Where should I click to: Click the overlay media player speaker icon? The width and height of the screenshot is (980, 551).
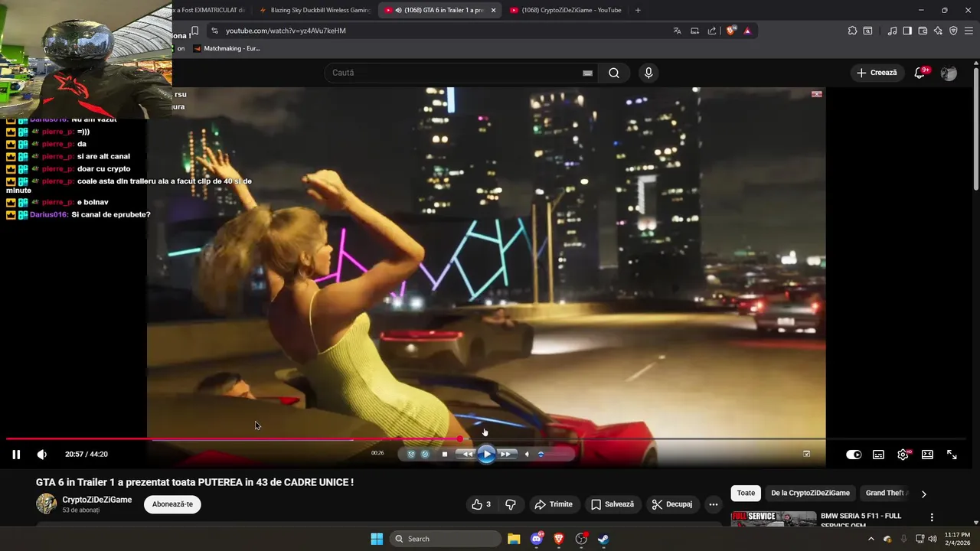click(527, 454)
